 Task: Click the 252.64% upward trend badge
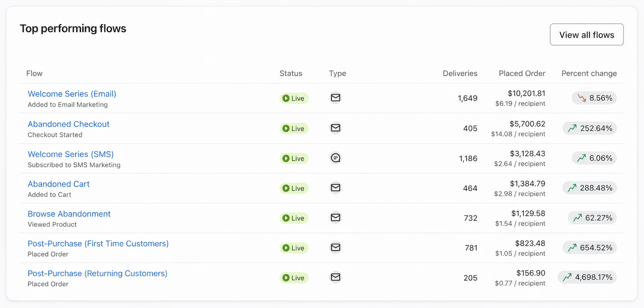(x=589, y=128)
